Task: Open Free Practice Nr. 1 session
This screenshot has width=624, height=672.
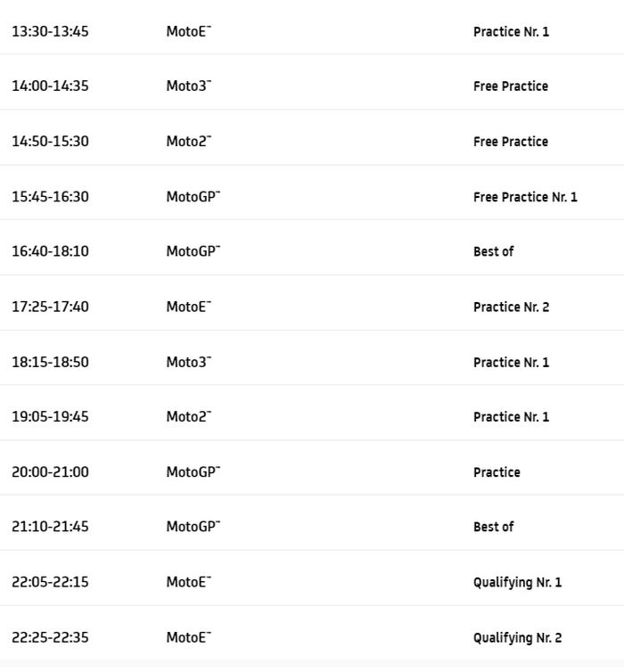Action: (x=525, y=197)
